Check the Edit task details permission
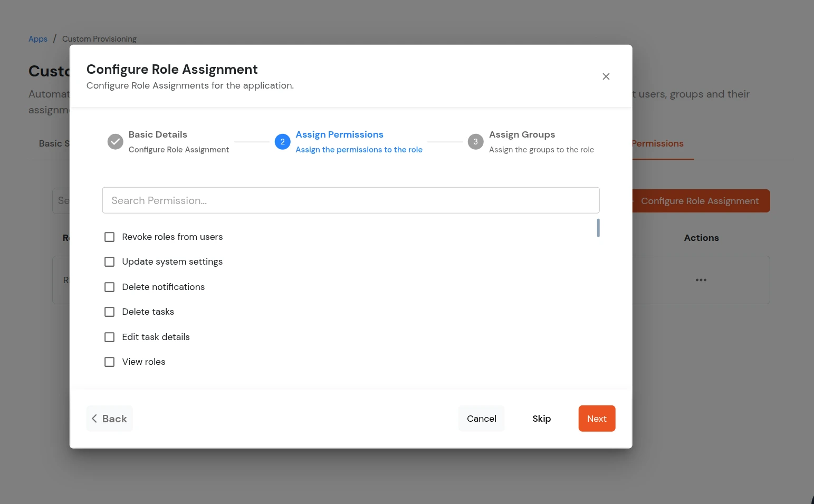This screenshot has height=504, width=814. tap(109, 337)
